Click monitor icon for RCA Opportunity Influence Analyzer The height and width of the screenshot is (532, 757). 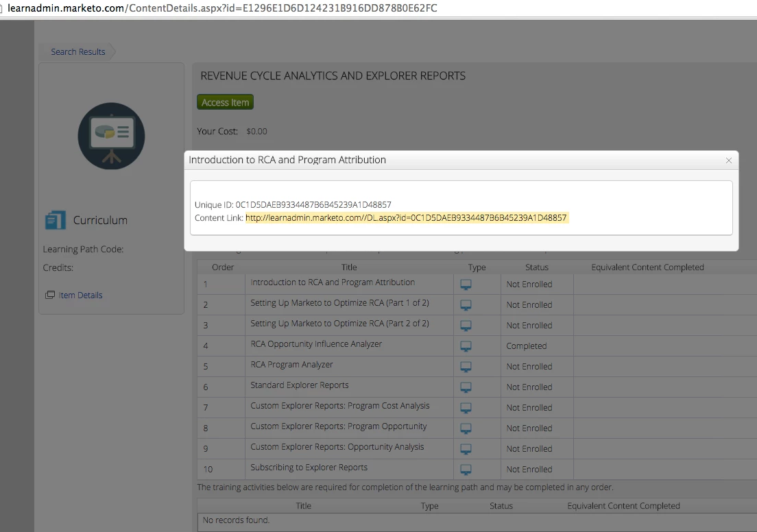coord(466,346)
